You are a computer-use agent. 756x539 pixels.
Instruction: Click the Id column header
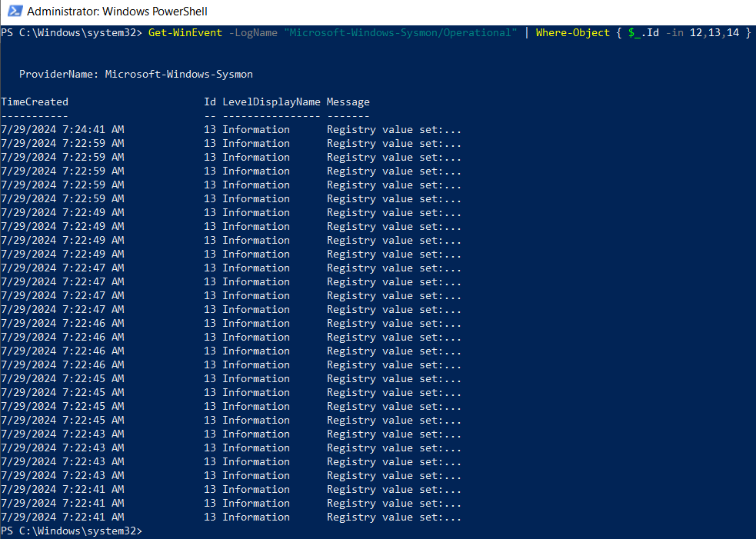pos(210,101)
